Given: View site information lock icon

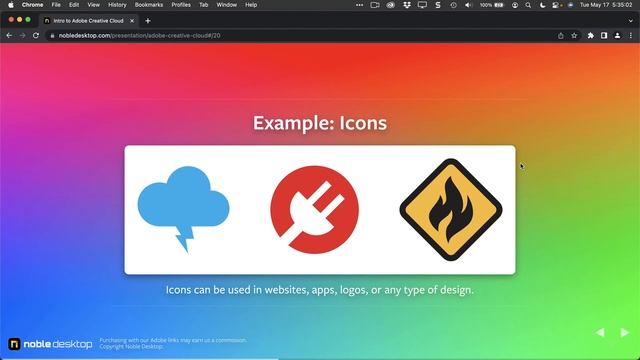Looking at the screenshot, I should [x=52, y=36].
